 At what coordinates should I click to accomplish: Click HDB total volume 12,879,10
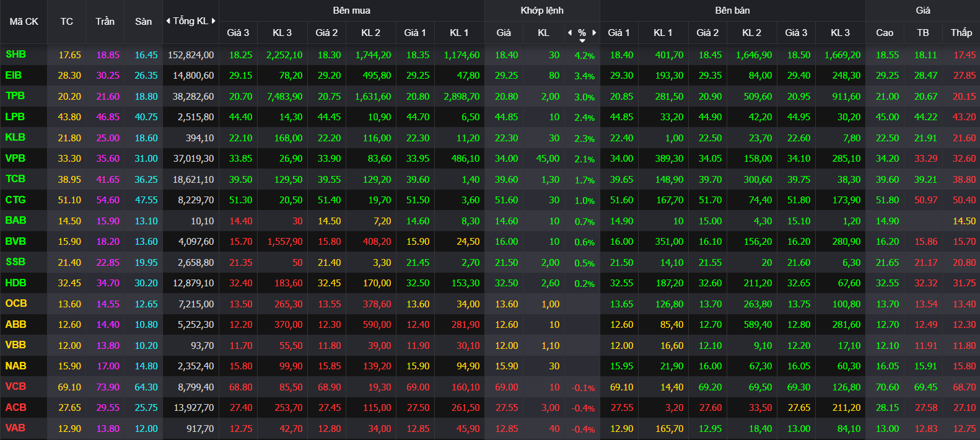coord(193,283)
